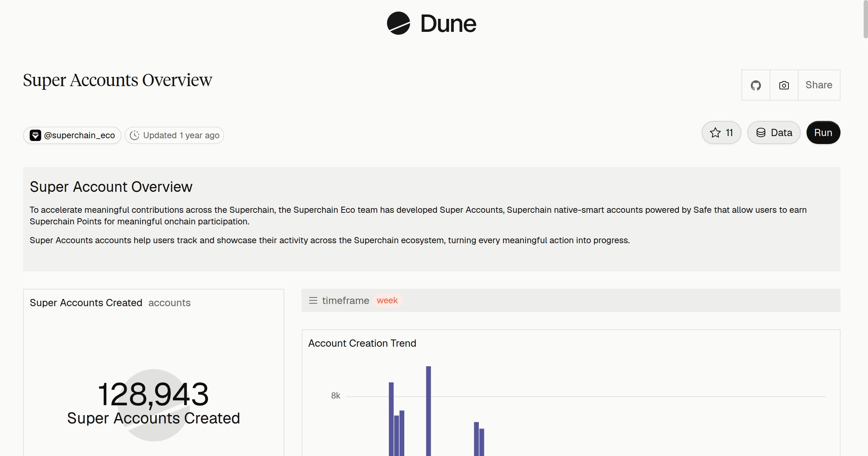
Task: Click the page vertical scrollbar
Action: [865, 19]
